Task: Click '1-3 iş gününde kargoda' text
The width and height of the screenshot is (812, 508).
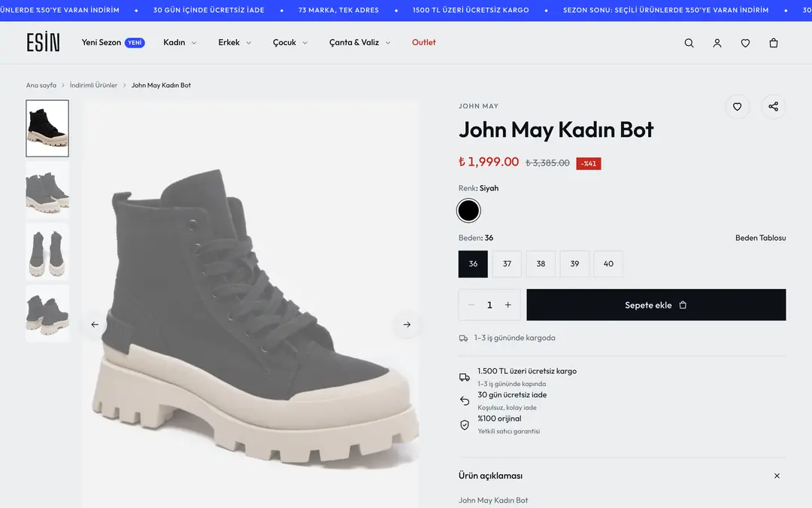Action: [515, 338]
